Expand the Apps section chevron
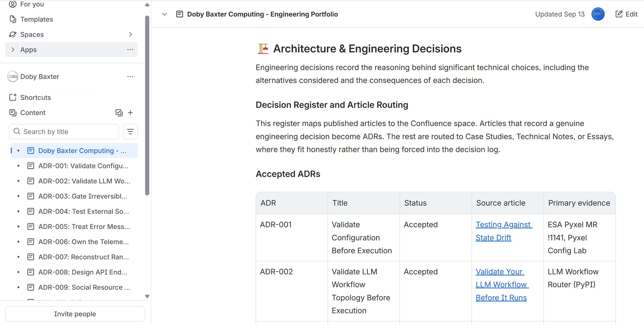The image size is (644, 325). point(13,50)
